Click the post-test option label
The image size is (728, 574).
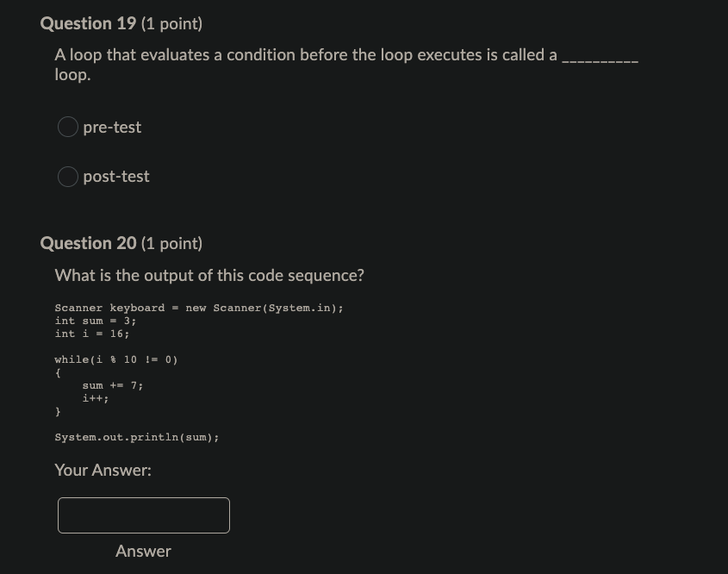pyautogui.click(x=115, y=176)
